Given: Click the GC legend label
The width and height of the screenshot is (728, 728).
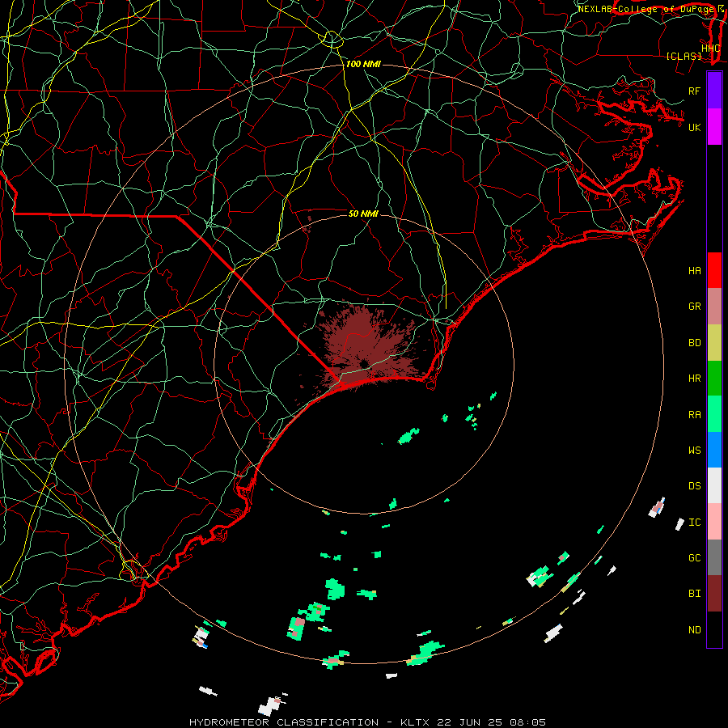Looking at the screenshot, I should point(694,558).
